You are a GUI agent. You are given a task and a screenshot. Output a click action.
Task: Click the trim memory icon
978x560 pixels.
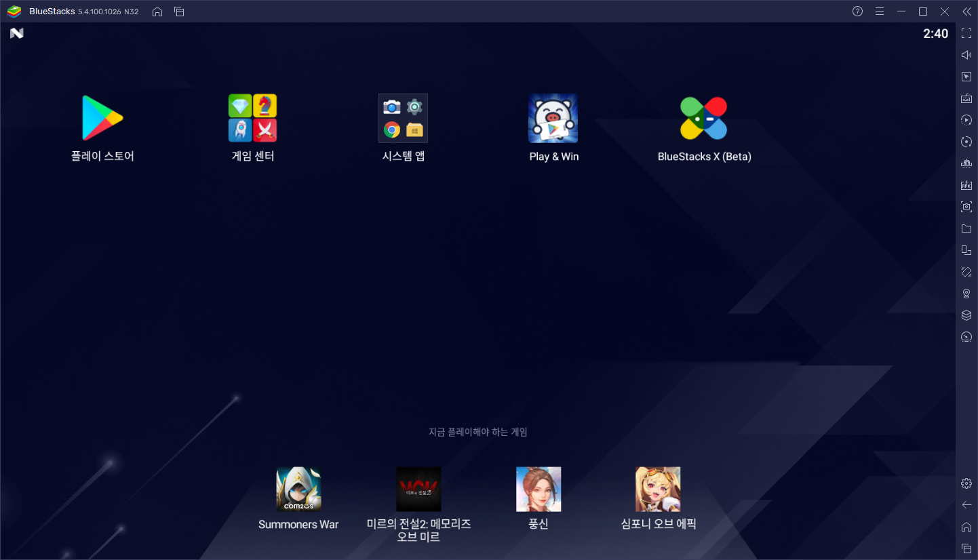click(x=966, y=163)
